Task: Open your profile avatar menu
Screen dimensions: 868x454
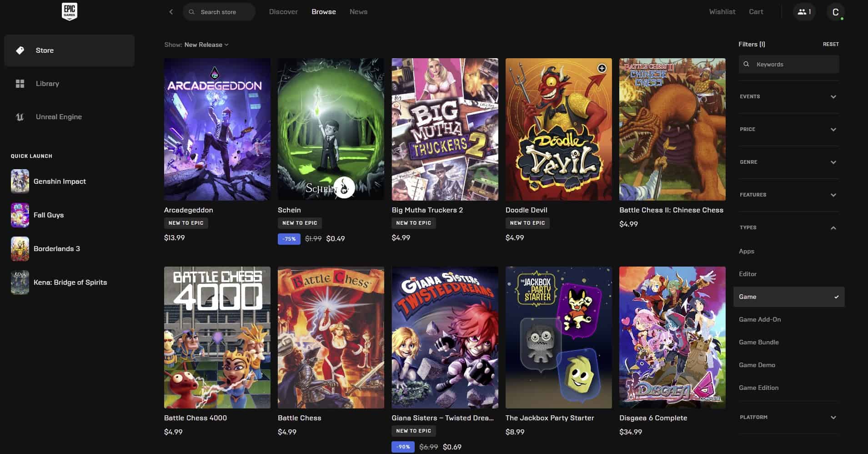Action: 837,11
